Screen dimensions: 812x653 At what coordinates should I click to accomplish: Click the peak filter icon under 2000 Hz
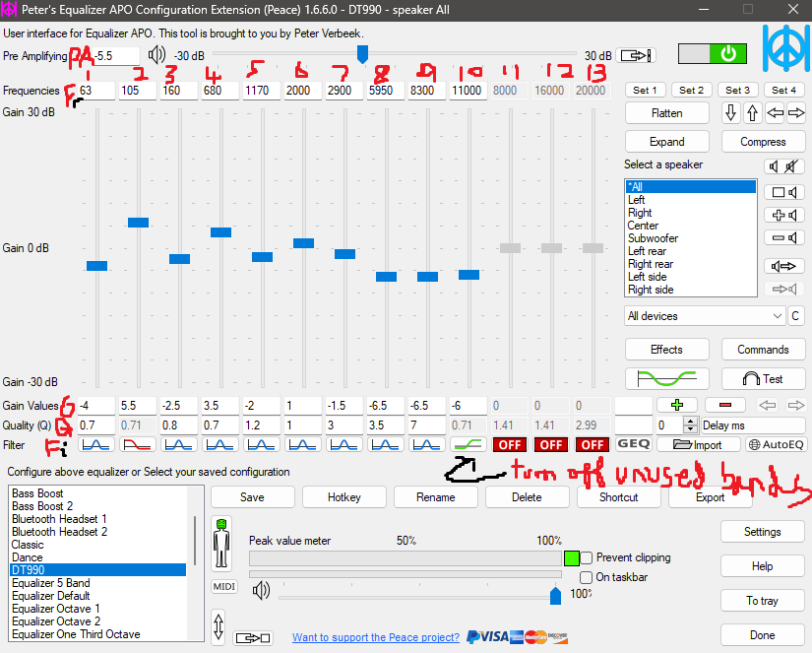[303, 444]
